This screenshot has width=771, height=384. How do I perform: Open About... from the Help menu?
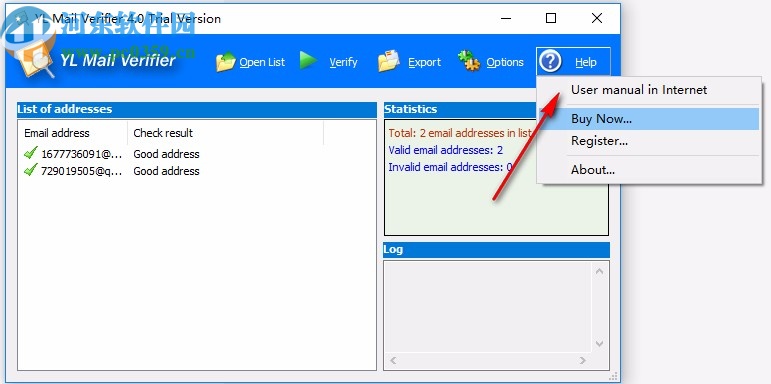coord(649,170)
